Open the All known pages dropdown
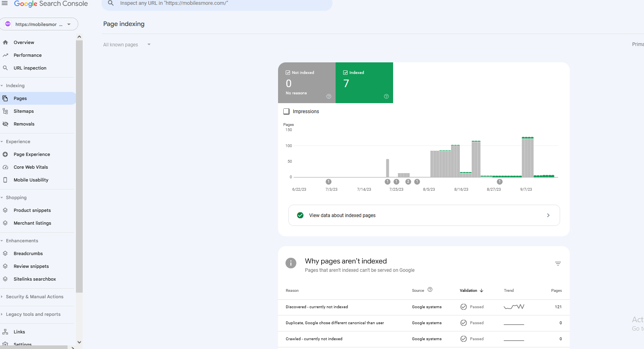This screenshot has height=349, width=644. click(127, 44)
